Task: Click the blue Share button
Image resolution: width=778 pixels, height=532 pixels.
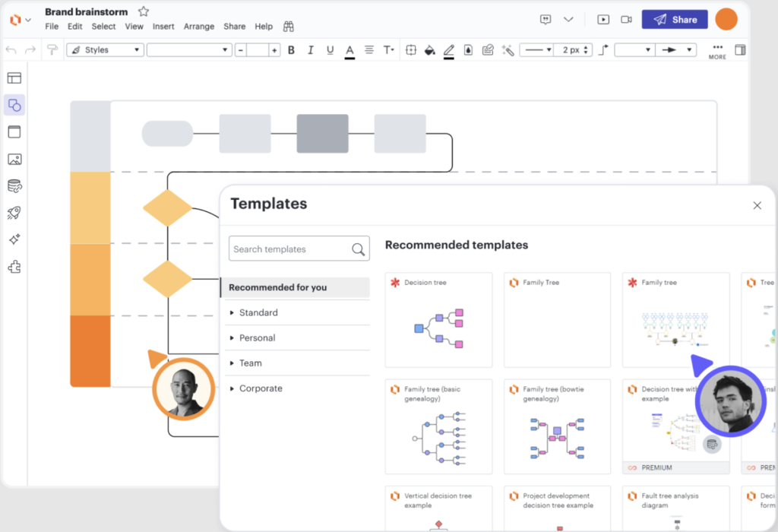Action: 675,19
